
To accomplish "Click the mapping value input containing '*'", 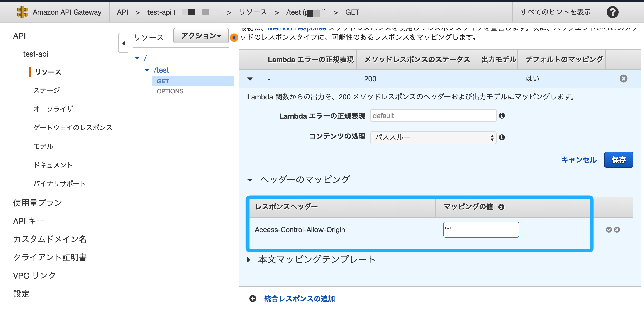I will [x=480, y=230].
